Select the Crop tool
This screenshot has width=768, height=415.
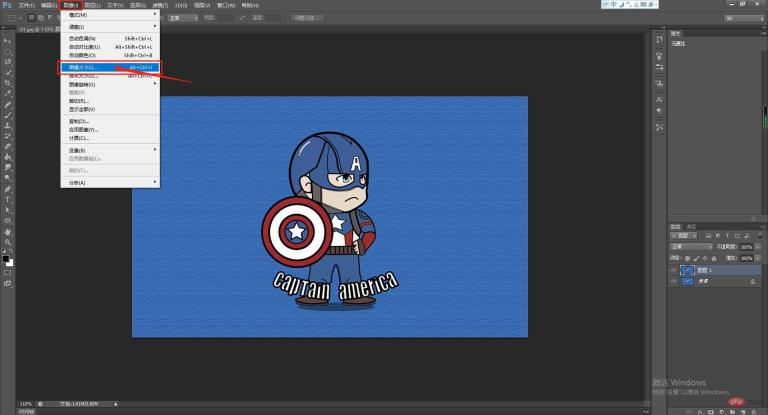tap(8, 83)
